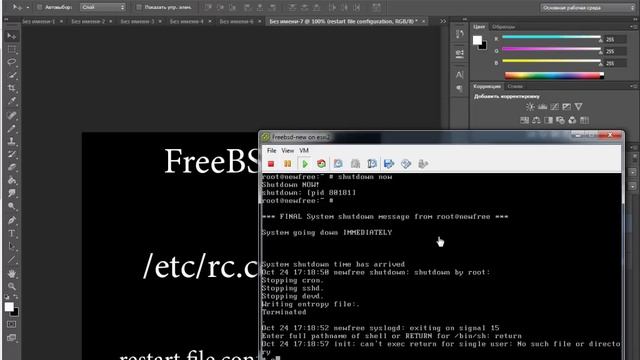Viewport: 640px width, 360px height.
Task: Add an Exposure adjustment
Action: (567, 107)
